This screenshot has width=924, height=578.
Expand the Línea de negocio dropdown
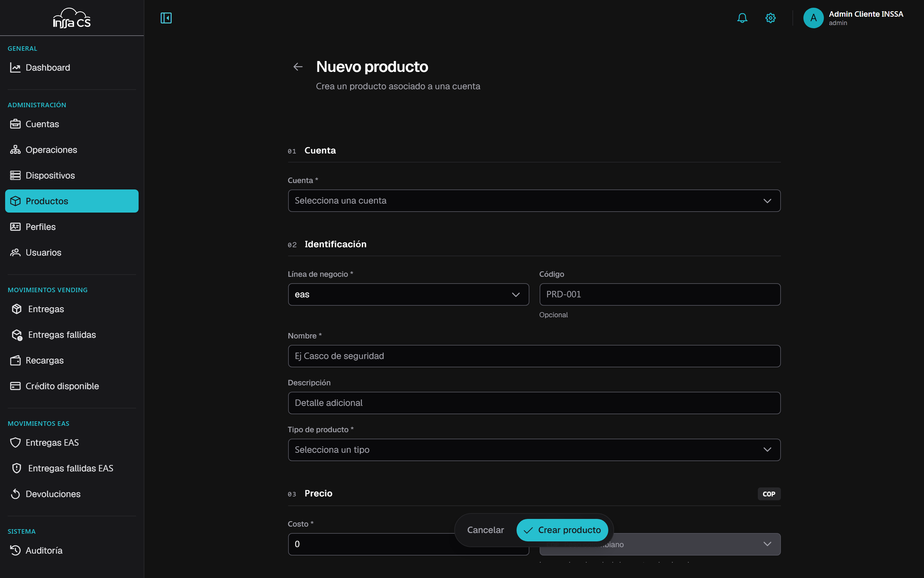[408, 294]
